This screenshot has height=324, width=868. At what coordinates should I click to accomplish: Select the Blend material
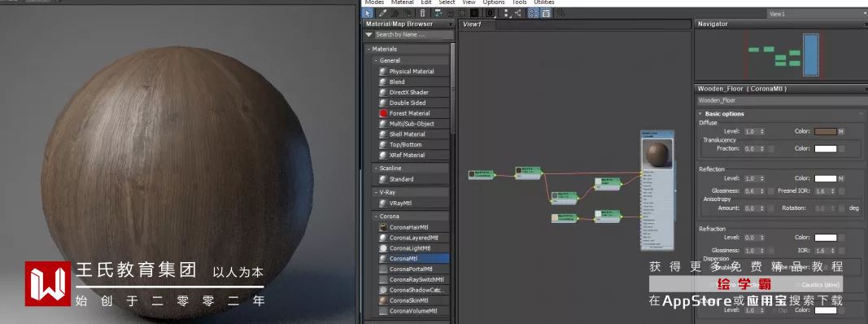(x=413, y=82)
